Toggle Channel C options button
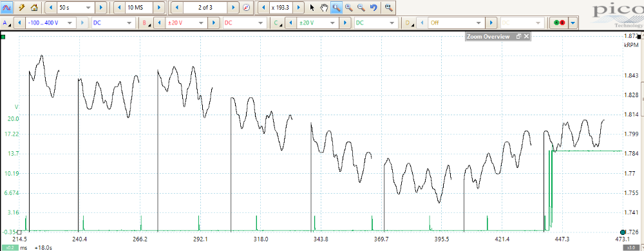Viewport: 644px width, 251px height. click(x=278, y=23)
